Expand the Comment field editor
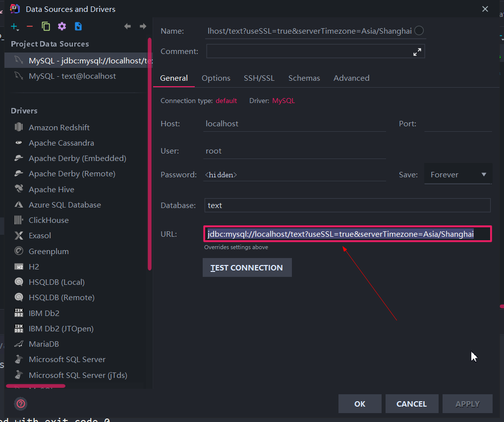504x422 pixels. click(417, 51)
